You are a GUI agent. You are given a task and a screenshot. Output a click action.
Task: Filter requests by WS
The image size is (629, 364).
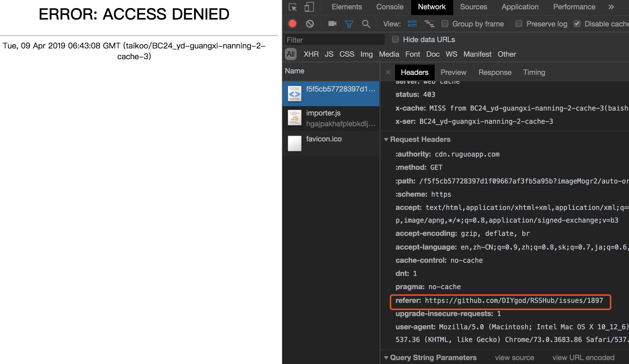tap(451, 54)
